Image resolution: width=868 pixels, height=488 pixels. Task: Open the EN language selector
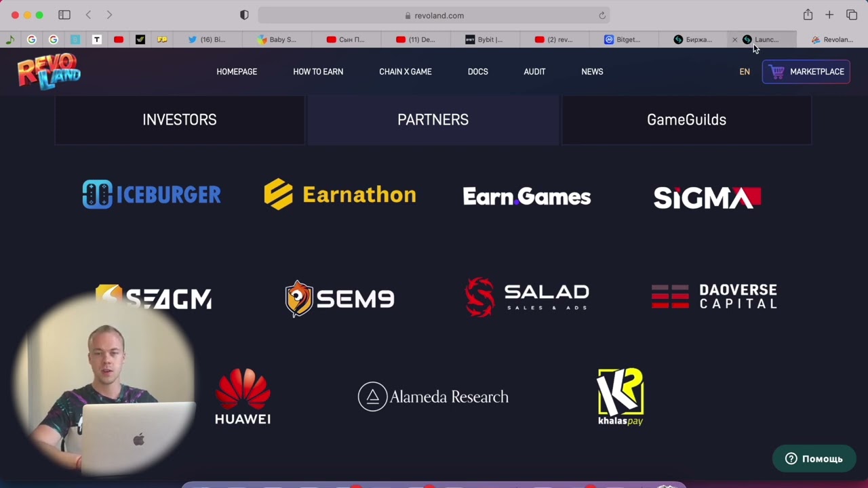pos(745,72)
